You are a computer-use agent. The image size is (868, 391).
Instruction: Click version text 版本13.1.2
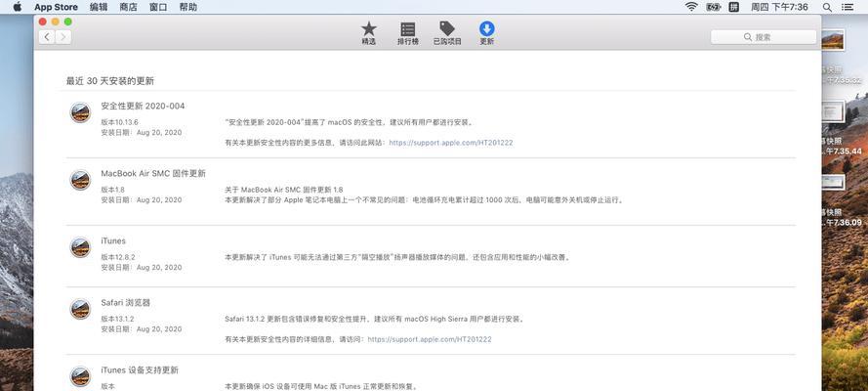(x=117, y=319)
